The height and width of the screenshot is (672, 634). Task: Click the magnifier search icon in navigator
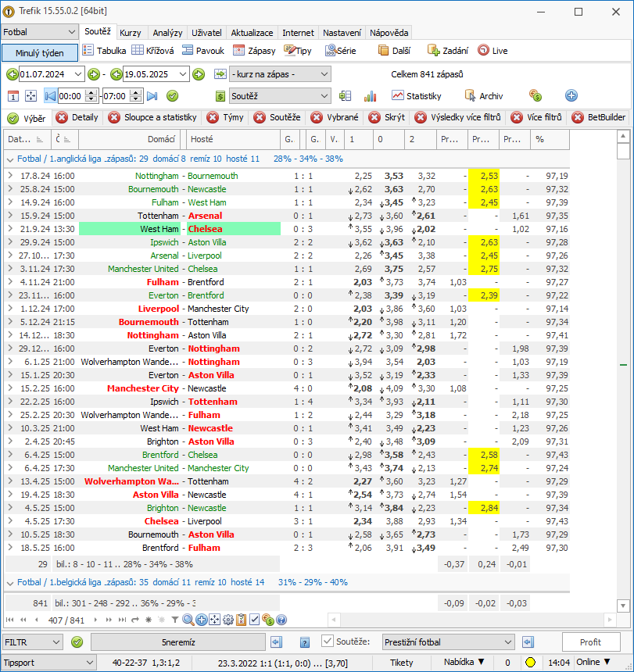point(188,620)
